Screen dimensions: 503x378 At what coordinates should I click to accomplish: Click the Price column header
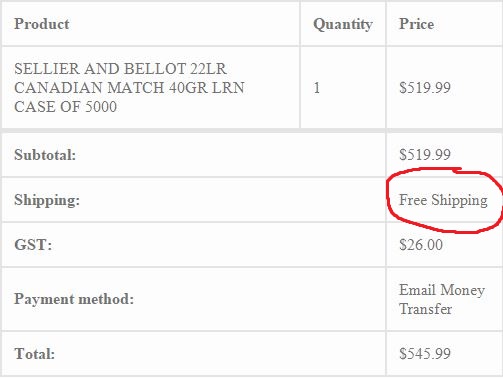[x=416, y=24]
